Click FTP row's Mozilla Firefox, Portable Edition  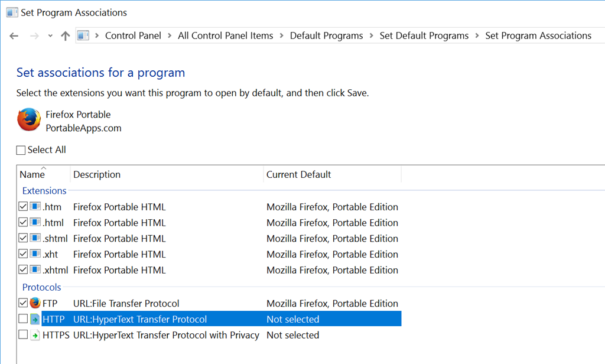(332, 303)
